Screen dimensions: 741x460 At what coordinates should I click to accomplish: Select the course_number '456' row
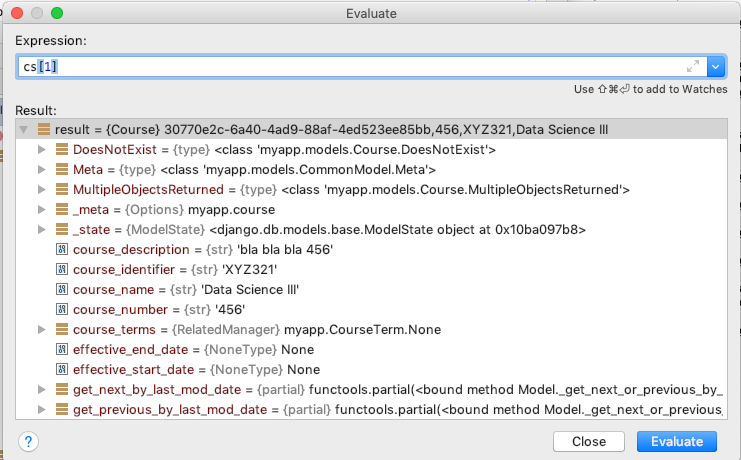coord(371,309)
